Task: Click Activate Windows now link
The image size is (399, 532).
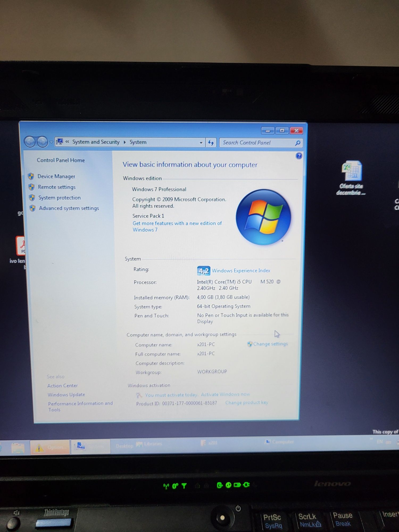Action: click(x=225, y=394)
